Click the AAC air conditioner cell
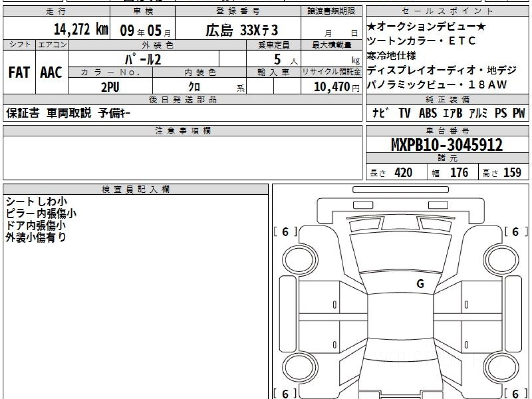This screenshot has width=532, height=399. [x=51, y=73]
